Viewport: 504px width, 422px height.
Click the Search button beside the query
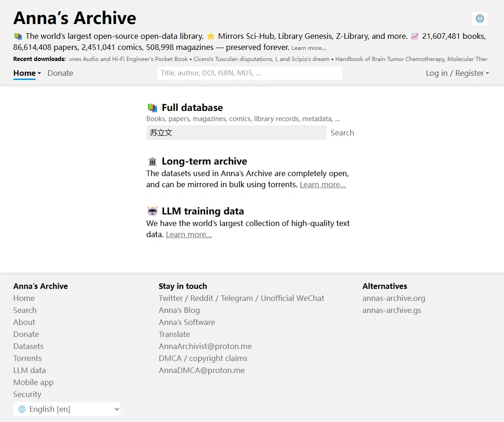(342, 133)
